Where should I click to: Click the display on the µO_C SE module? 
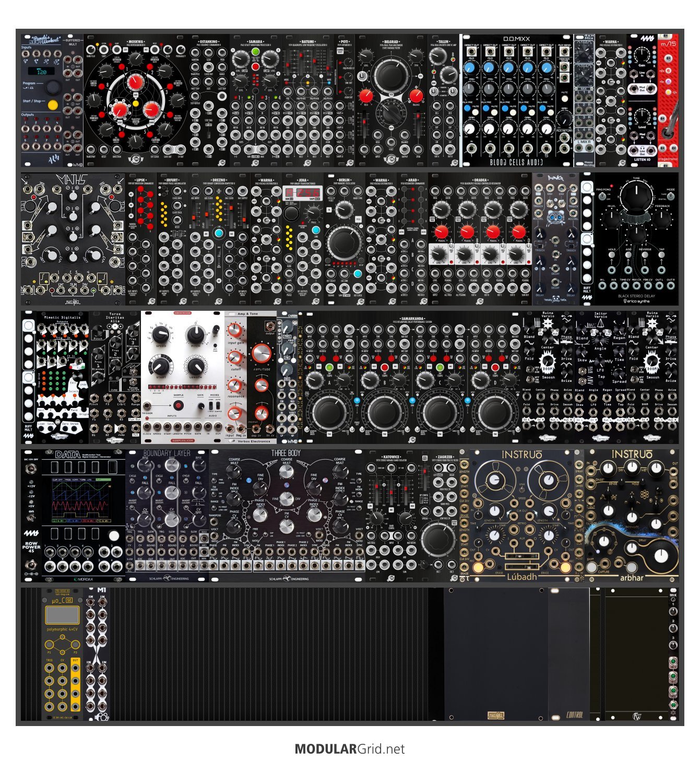coord(62,615)
